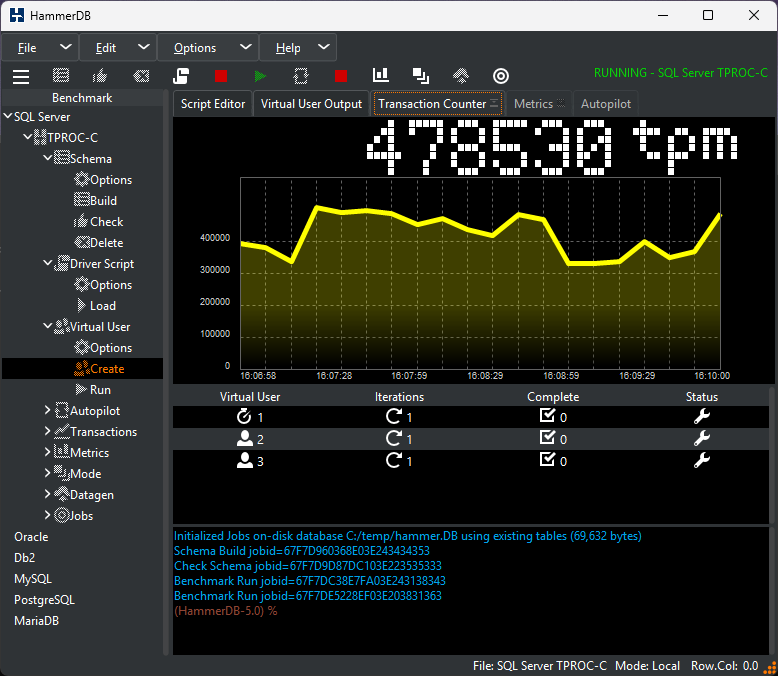Image resolution: width=778 pixels, height=676 pixels.
Task: Click the virtual user 1 monitor icon
Action: point(244,416)
